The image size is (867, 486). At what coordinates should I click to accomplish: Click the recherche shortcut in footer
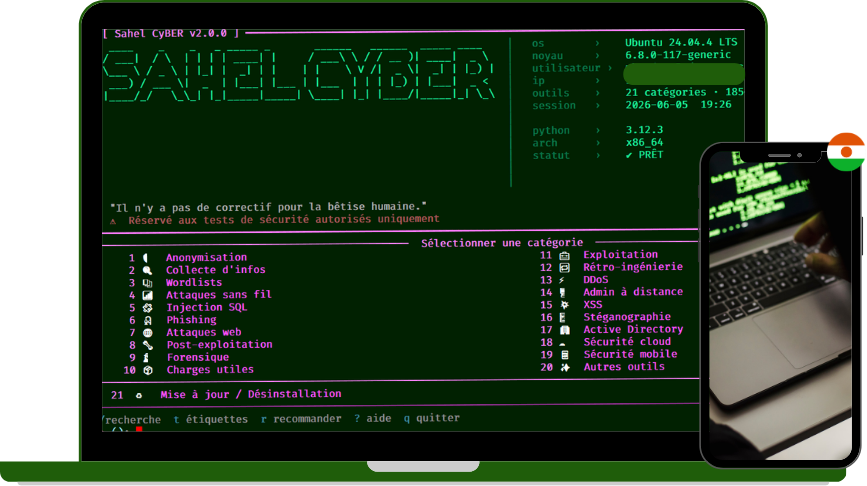click(x=132, y=420)
